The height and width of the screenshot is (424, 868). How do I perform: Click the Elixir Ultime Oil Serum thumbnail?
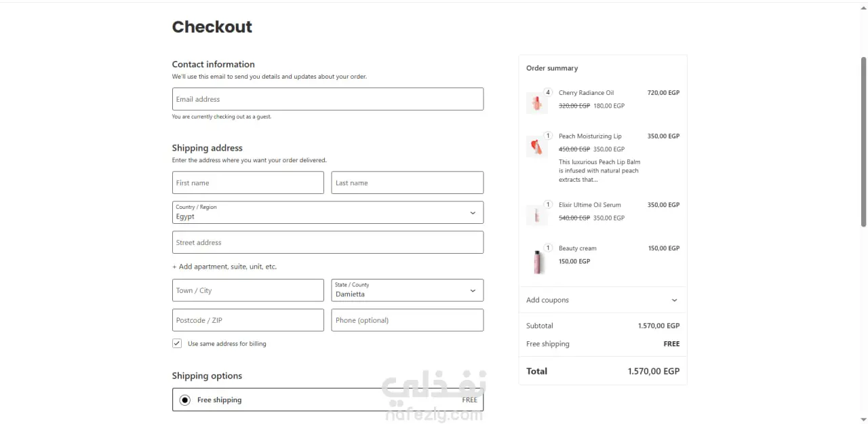536,215
